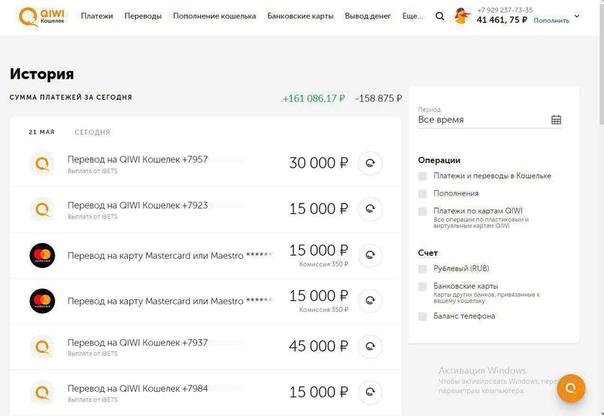
Task: Repeat the 45 000 ₽ transfer to +7937
Action: [x=370, y=346]
